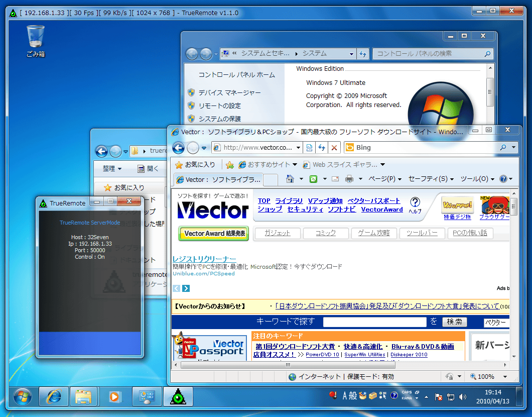Add to Favorites bar icon

click(230, 165)
